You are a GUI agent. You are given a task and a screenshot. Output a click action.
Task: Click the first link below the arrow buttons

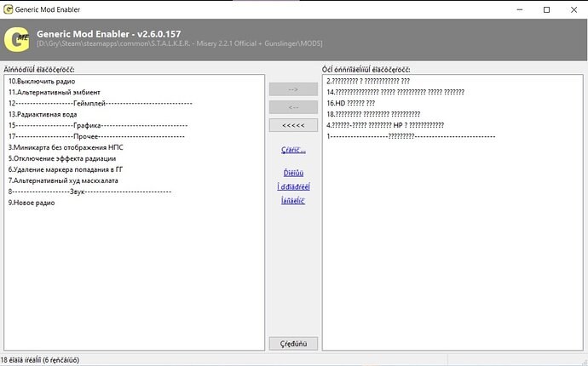tap(293, 150)
